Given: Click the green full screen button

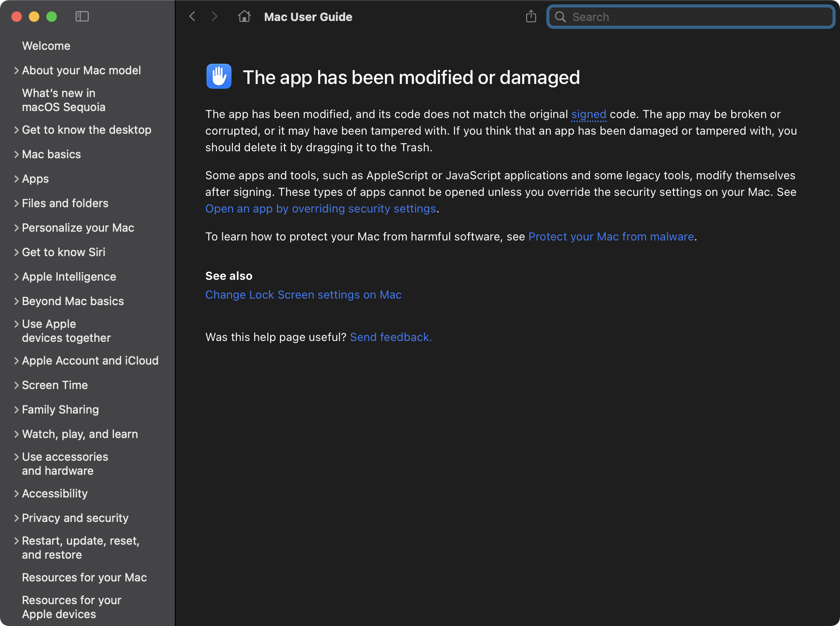Looking at the screenshot, I should click(52, 17).
